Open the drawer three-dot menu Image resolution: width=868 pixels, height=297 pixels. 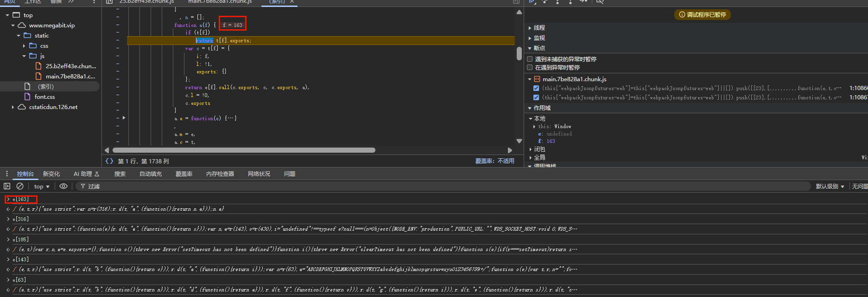click(x=6, y=174)
